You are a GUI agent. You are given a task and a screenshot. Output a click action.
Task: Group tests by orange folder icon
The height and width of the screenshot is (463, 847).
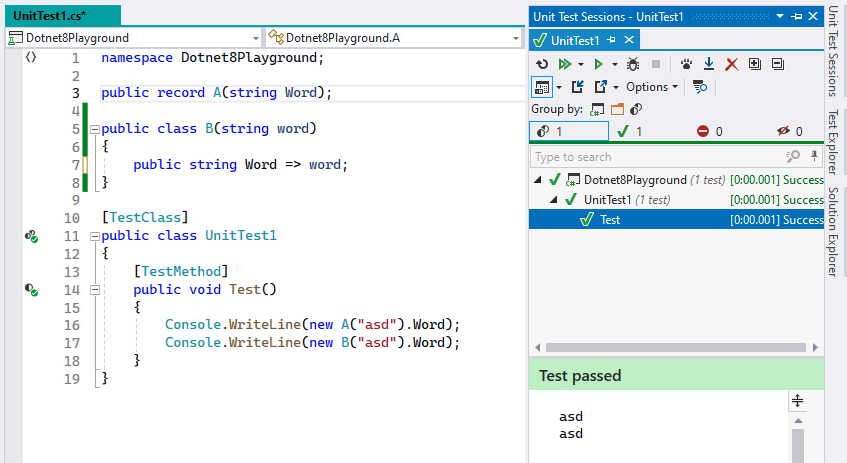(x=617, y=110)
